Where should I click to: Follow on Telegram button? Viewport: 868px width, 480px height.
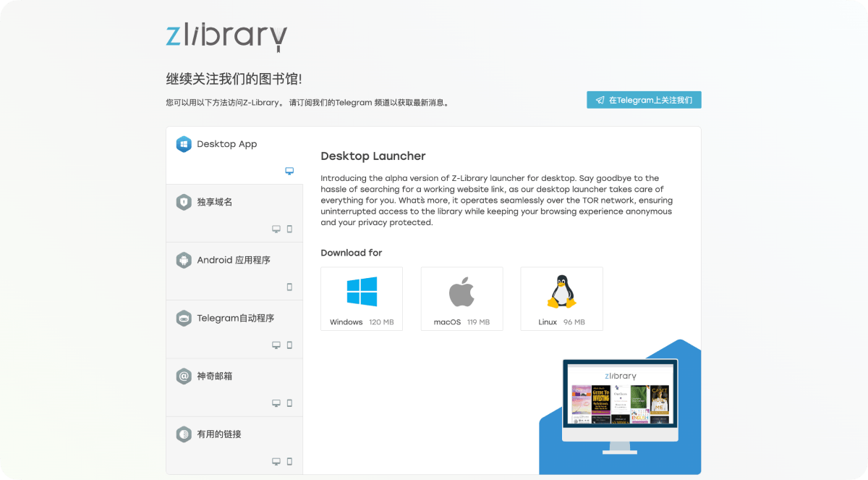644,100
